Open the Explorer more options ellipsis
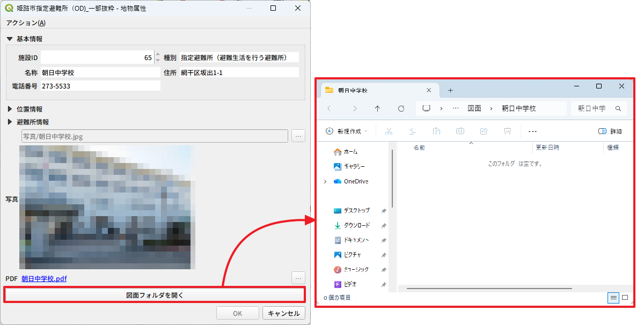Screen dimensions: 644x325 [x=532, y=131]
